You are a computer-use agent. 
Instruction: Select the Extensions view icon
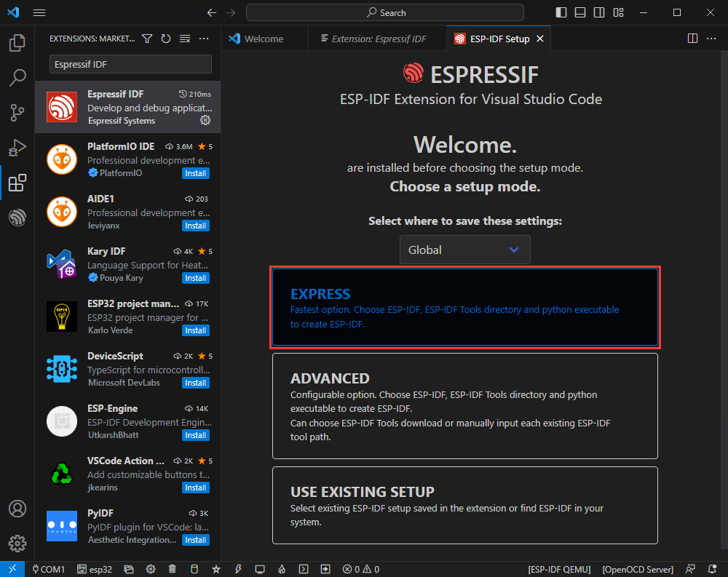[x=17, y=183]
